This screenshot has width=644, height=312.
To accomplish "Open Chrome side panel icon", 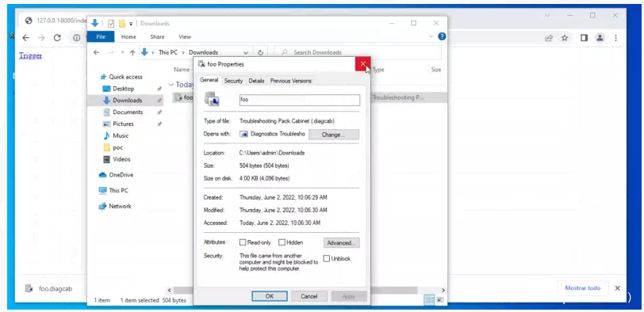I will [584, 38].
